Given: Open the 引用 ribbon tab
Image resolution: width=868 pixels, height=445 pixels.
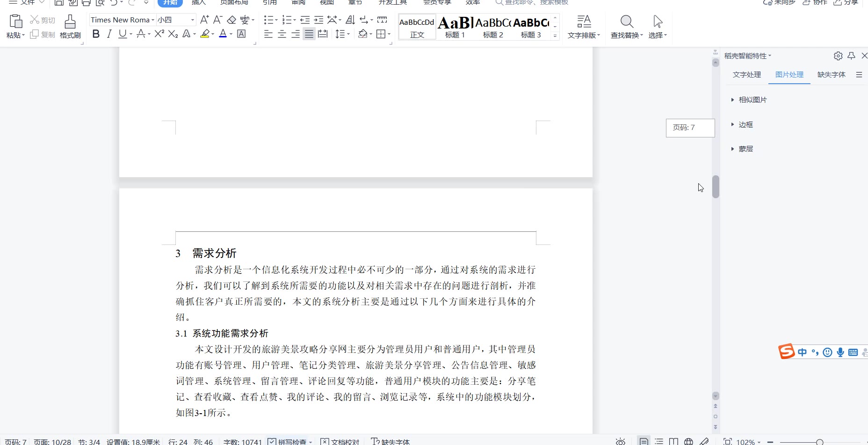Looking at the screenshot, I should (x=270, y=2).
